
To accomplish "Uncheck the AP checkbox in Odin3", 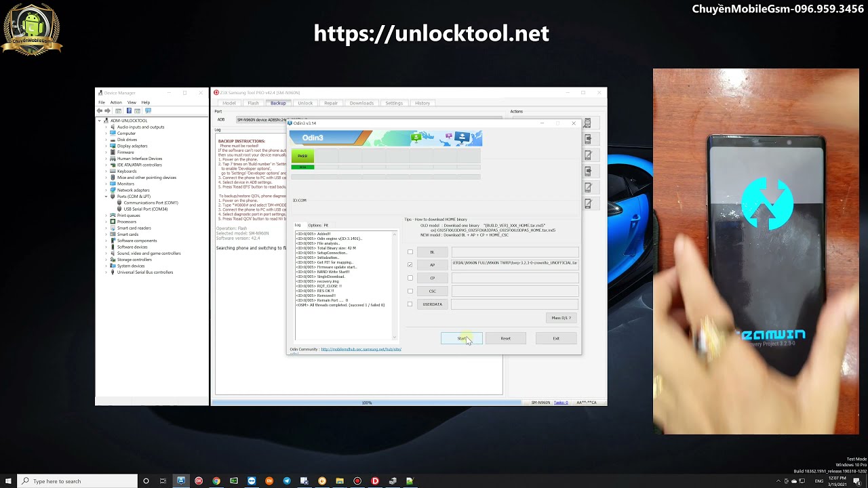I will point(410,265).
